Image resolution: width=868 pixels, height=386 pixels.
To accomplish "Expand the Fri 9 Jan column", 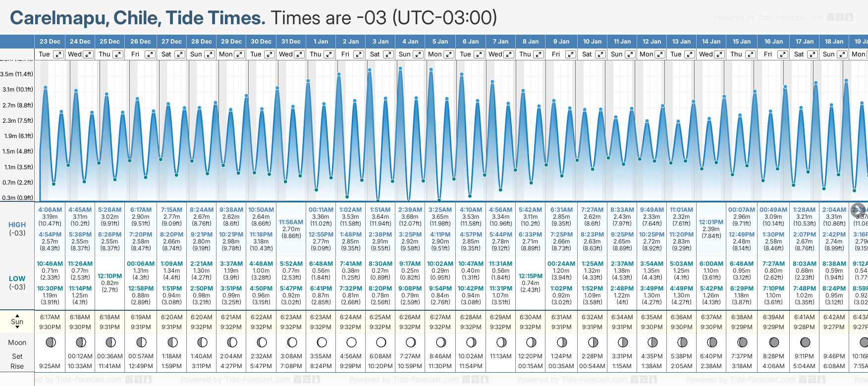I will [570, 54].
